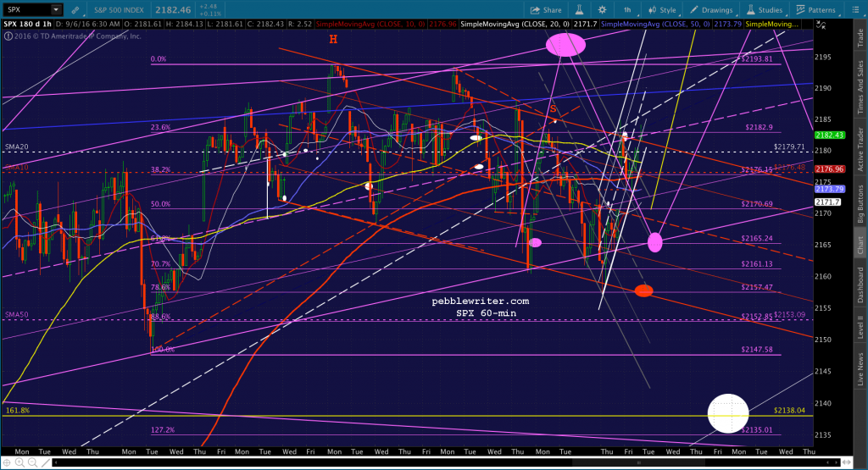The width and height of the screenshot is (868, 470).
Task: Open the Share menu
Action: [x=546, y=10]
